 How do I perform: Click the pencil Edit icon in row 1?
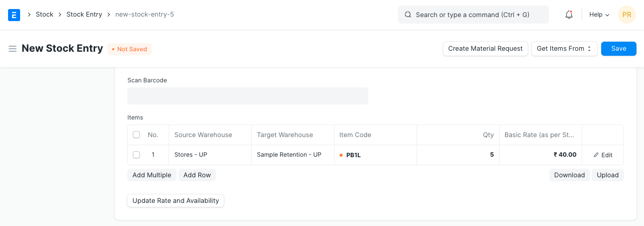pyautogui.click(x=597, y=155)
